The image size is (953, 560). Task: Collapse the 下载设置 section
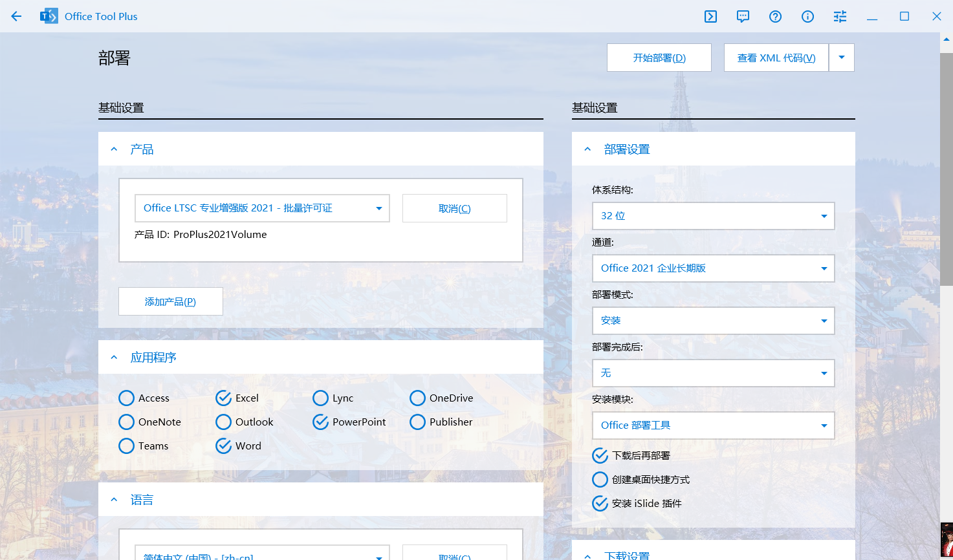[x=588, y=556]
